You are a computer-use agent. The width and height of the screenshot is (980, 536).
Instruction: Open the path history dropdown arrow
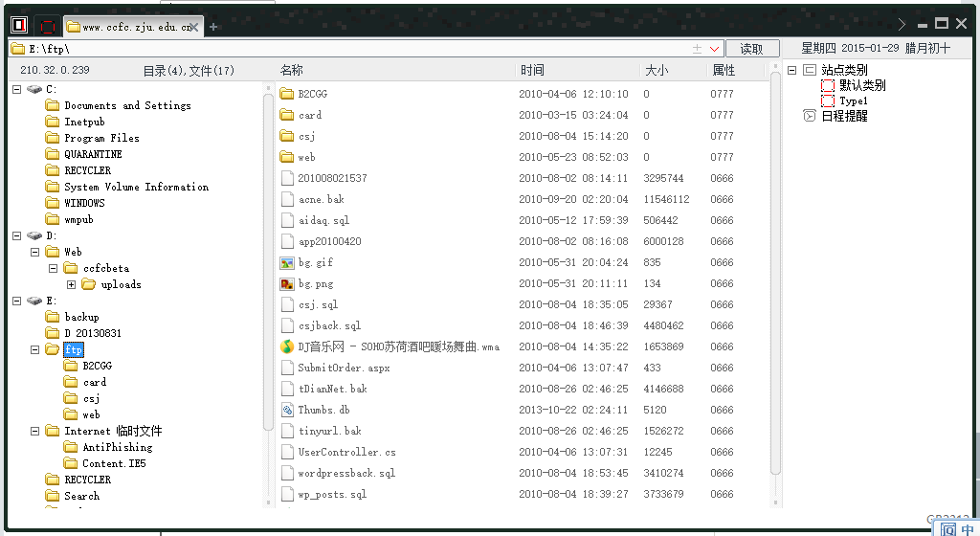pyautogui.click(x=714, y=49)
